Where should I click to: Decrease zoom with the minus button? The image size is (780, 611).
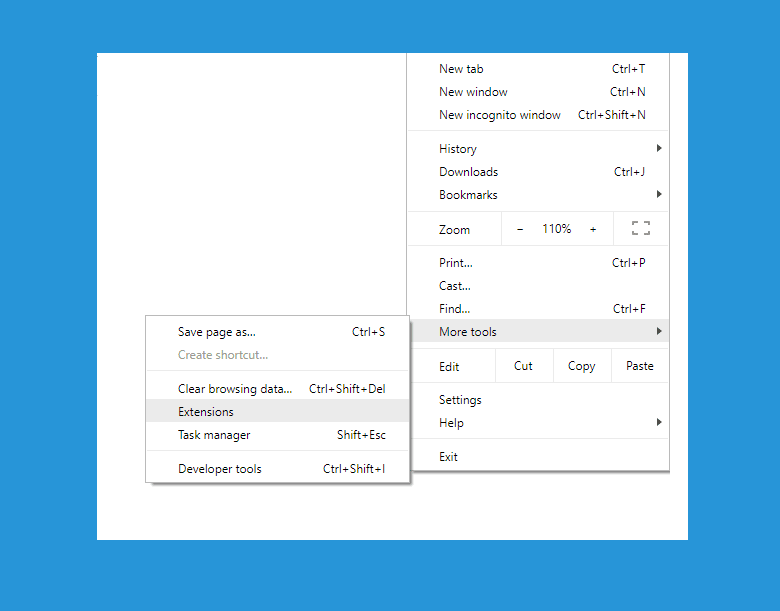(520, 229)
